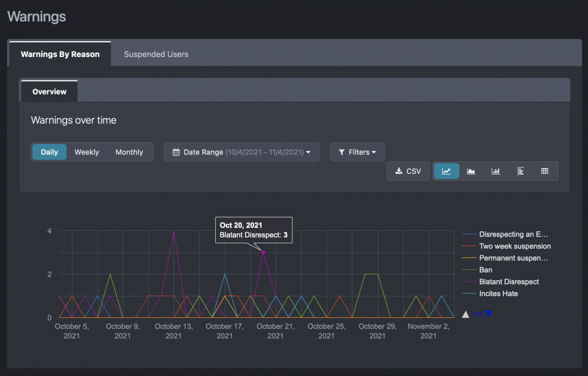Download warnings data as CSV

[408, 171]
